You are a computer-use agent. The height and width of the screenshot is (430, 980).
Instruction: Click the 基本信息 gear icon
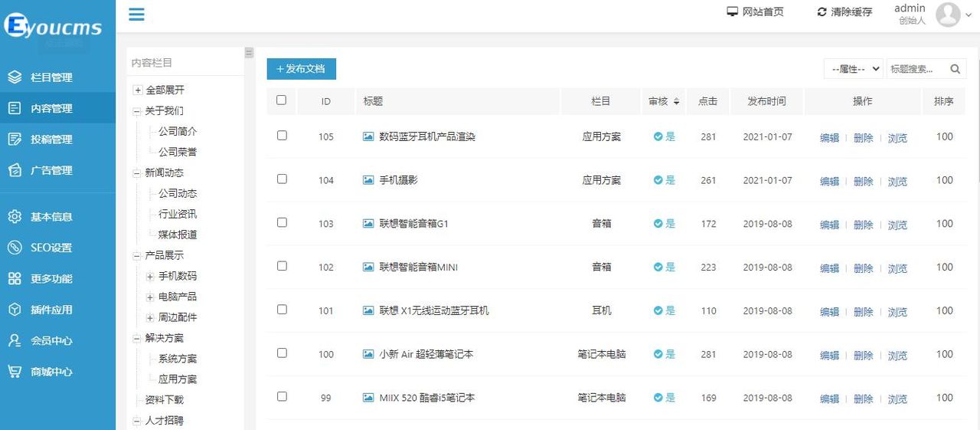pos(15,217)
